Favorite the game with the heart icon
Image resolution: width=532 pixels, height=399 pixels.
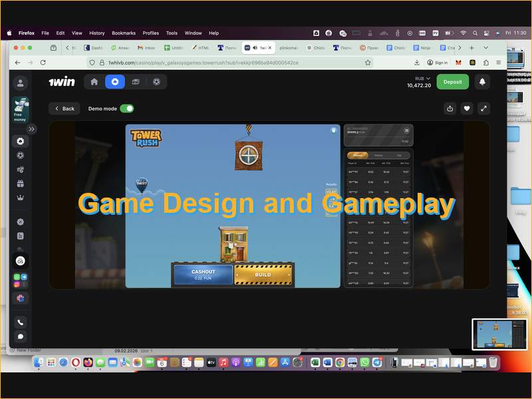(467, 108)
